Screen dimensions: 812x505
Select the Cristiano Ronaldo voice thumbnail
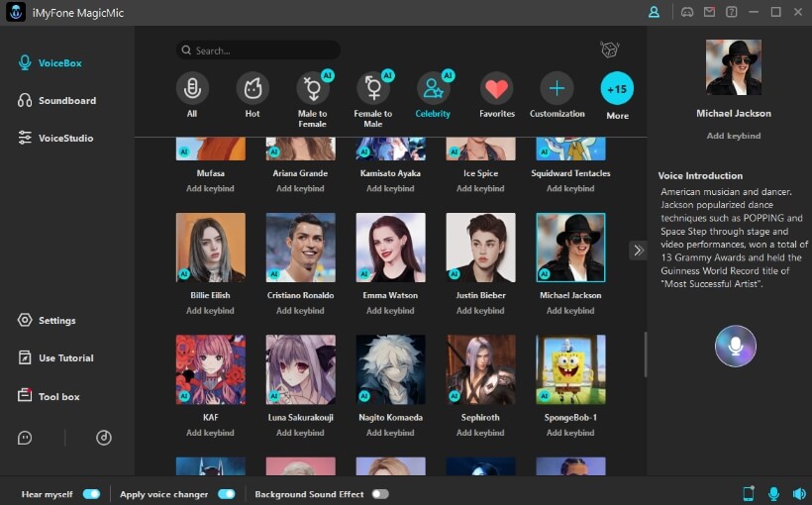[x=301, y=248]
